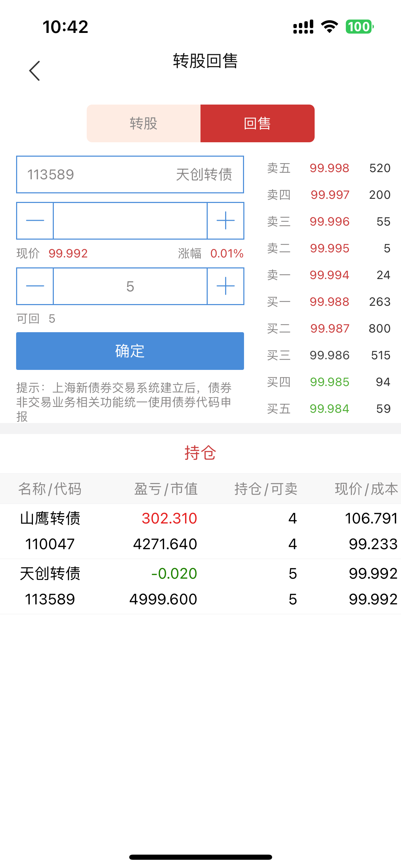Choose 山鹰转债 holding row
This screenshot has height=868, width=401.
pyautogui.click(x=200, y=531)
